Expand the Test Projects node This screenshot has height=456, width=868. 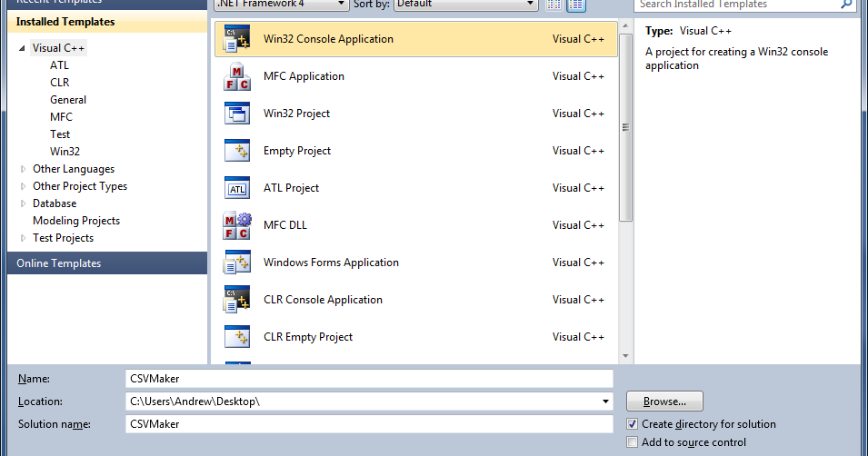click(x=24, y=238)
